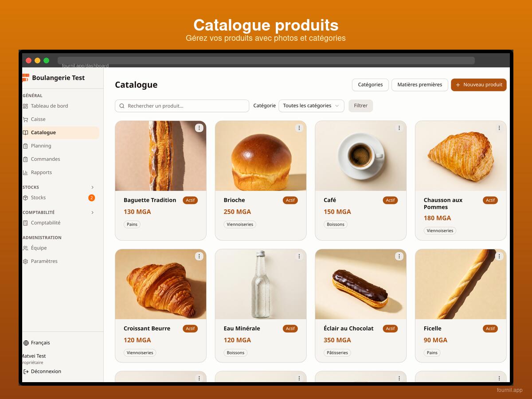Expand the Comptabilité section chevron
532x399 pixels.
click(x=92, y=212)
